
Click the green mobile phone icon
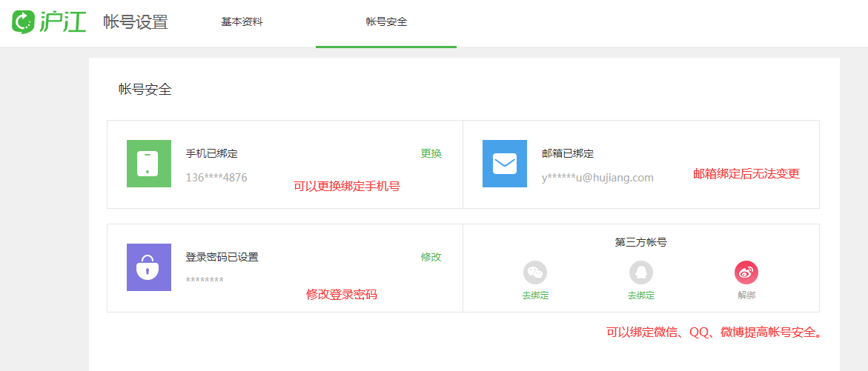coord(149,164)
